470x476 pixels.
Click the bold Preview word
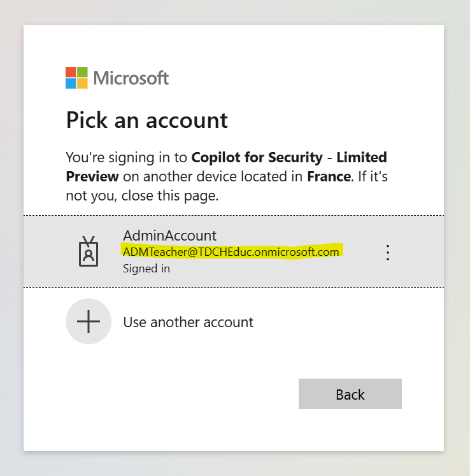pos(92,176)
